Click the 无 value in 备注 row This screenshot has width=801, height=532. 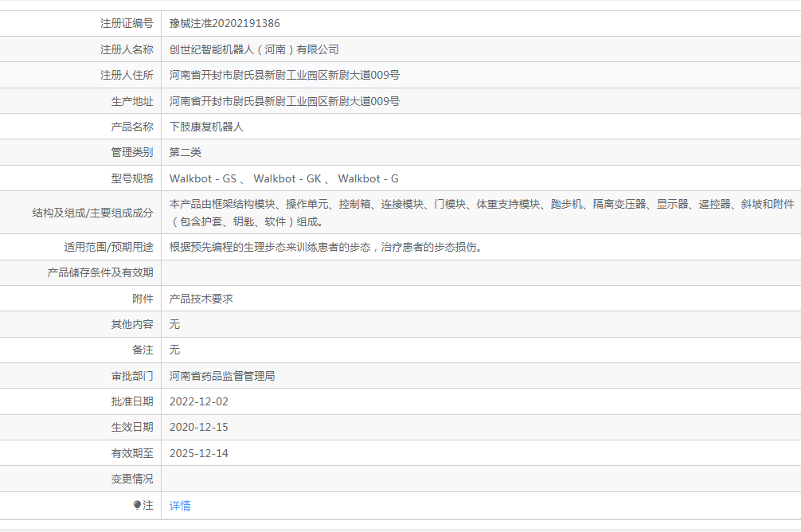(174, 350)
